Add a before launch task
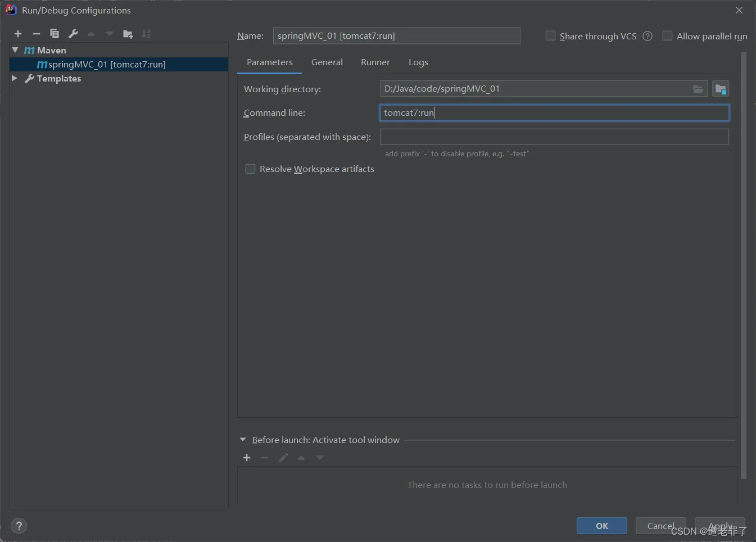 pyautogui.click(x=247, y=458)
